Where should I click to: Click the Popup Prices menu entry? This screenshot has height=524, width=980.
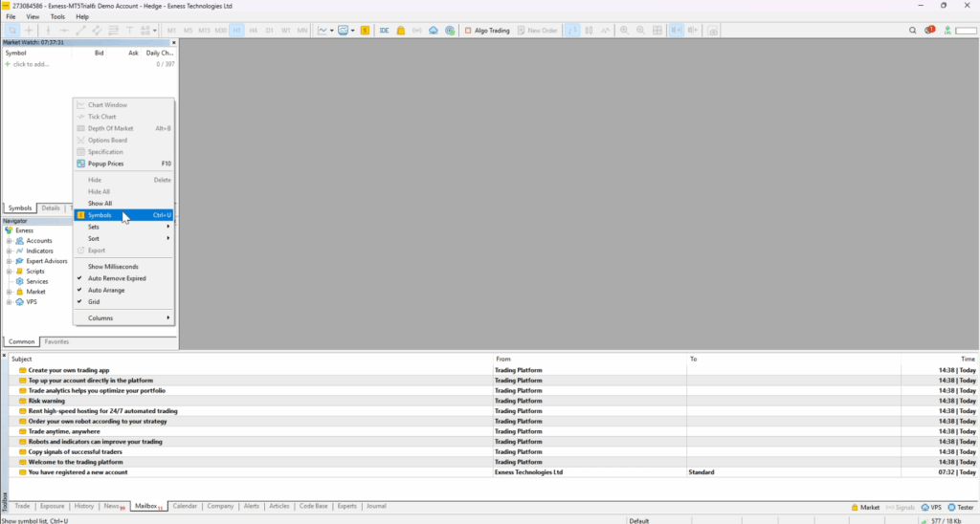point(105,164)
